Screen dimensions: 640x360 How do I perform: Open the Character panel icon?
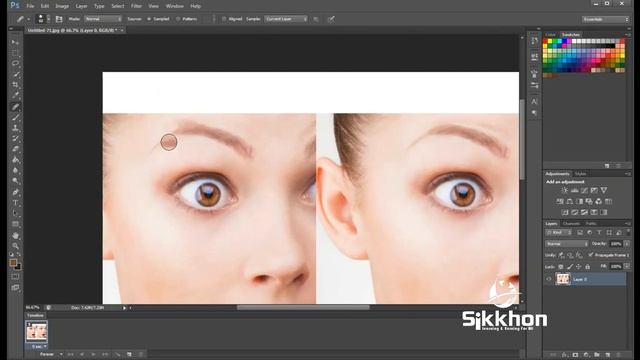tap(534, 101)
